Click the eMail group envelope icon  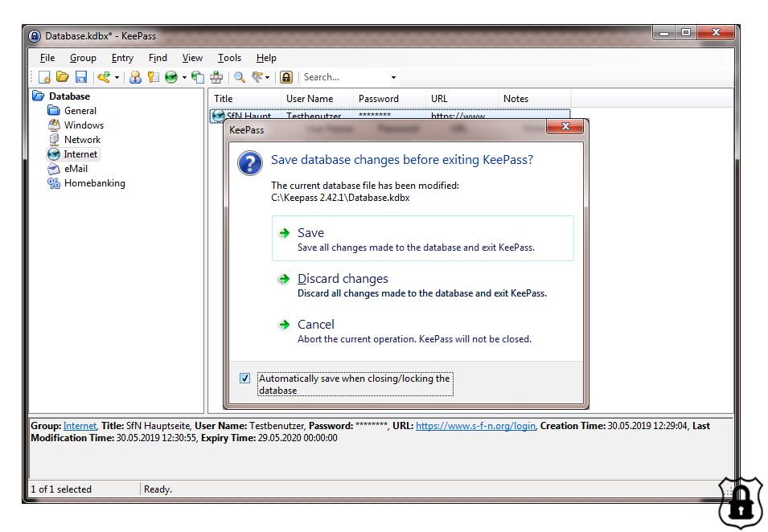point(53,169)
